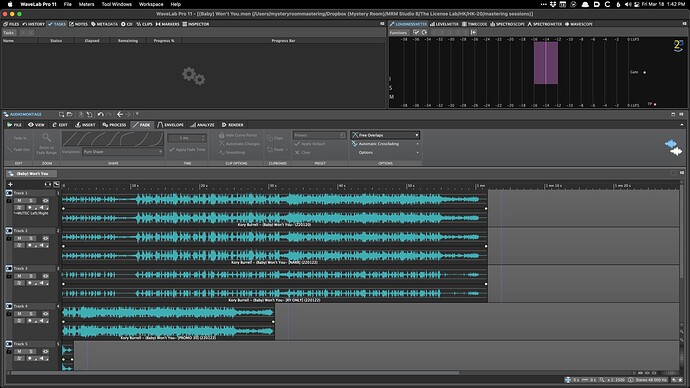Image resolution: width=690 pixels, height=388 pixels.
Task: Mute Track 2
Action: pos(19,238)
